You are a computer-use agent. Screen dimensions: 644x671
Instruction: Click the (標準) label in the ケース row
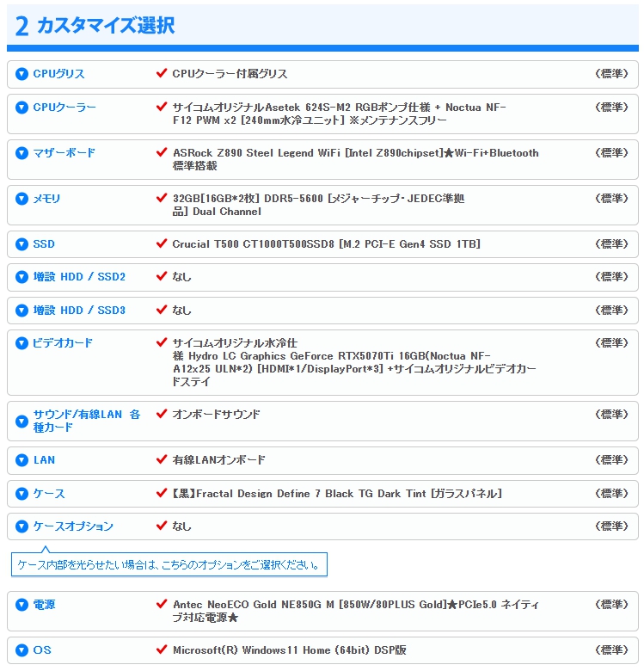[x=611, y=493]
